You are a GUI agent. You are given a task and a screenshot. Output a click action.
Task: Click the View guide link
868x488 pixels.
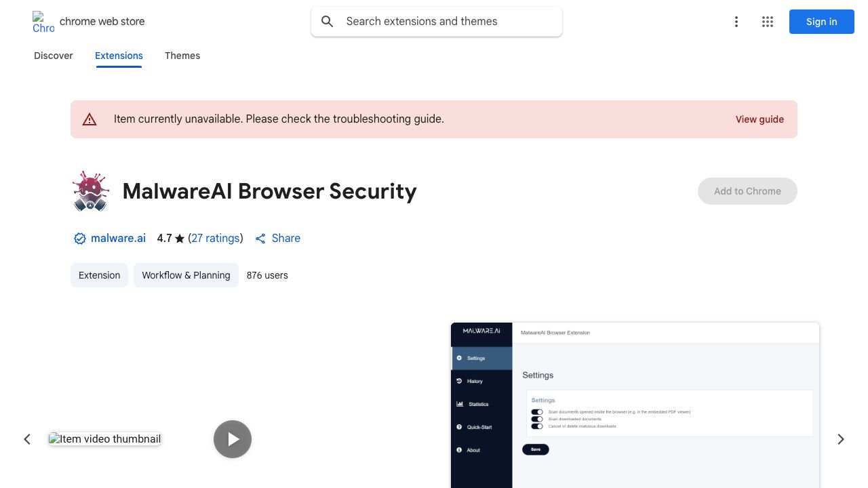click(x=759, y=119)
